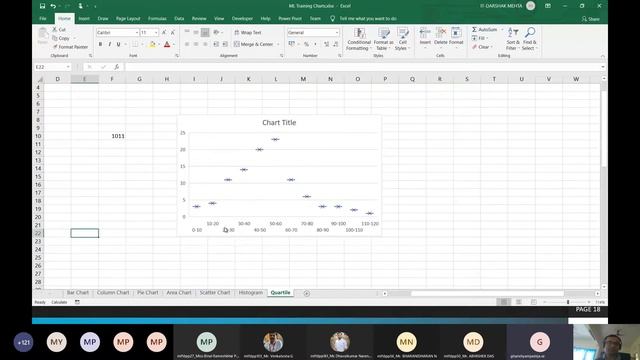Toggle Wrap Text
This screenshot has width=640, height=360.
tap(248, 32)
